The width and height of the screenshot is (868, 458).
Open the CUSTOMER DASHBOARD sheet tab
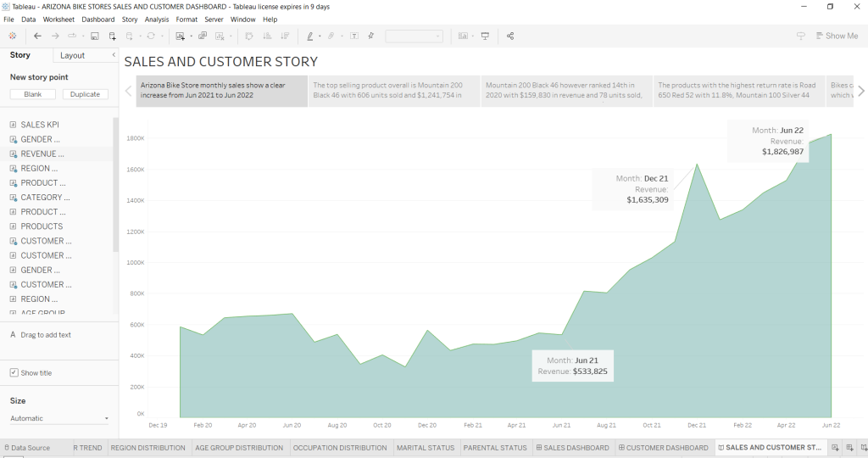pyautogui.click(x=663, y=448)
